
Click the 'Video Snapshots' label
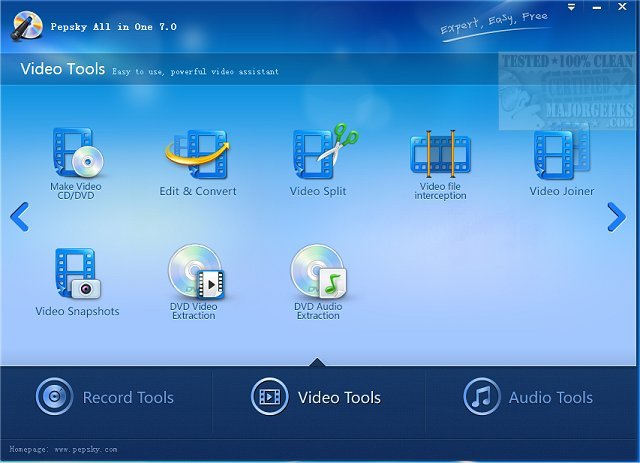(x=78, y=311)
